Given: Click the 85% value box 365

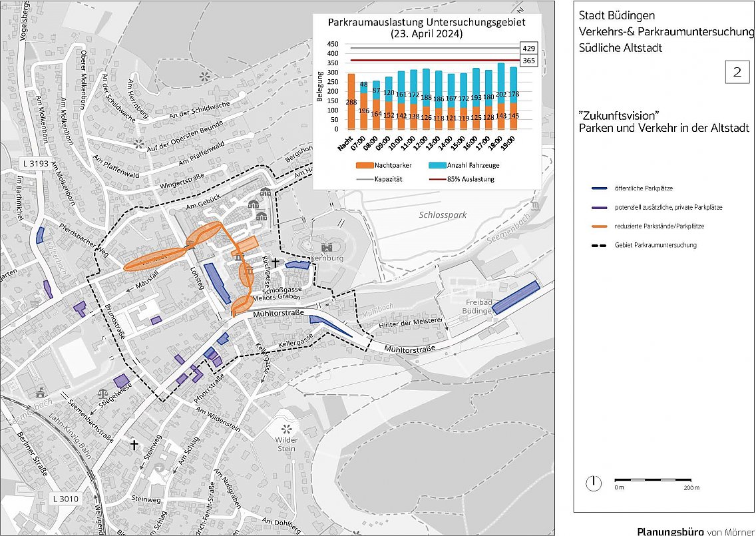Looking at the screenshot, I should (529, 61).
